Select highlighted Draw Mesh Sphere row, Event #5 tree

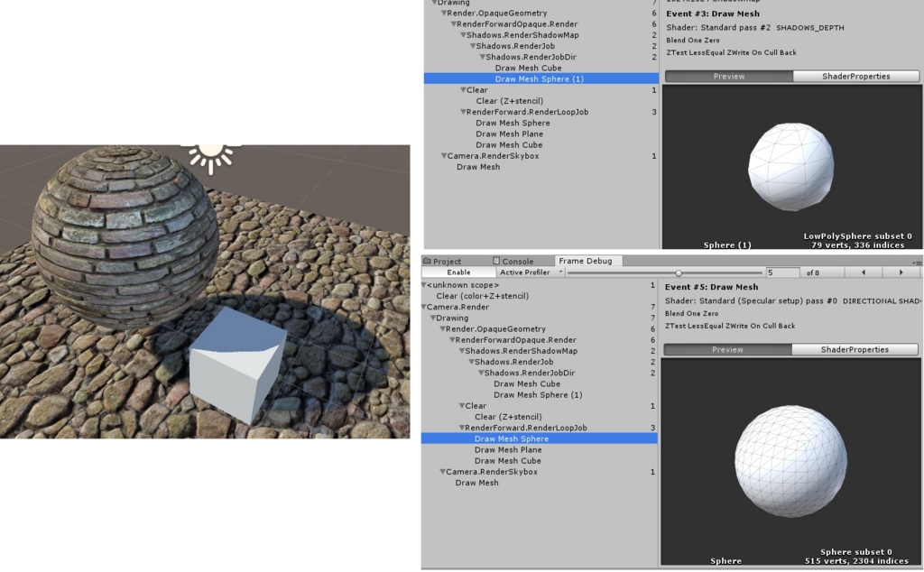(540, 438)
